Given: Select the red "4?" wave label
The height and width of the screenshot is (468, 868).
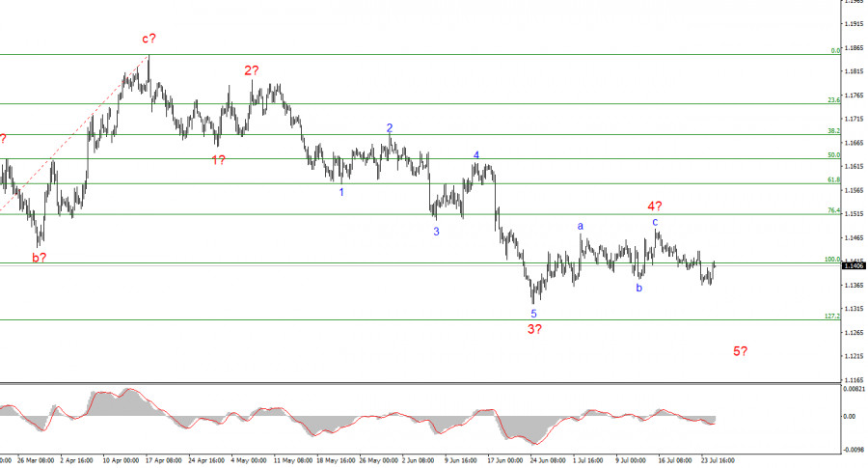Looking at the screenshot, I should (654, 206).
